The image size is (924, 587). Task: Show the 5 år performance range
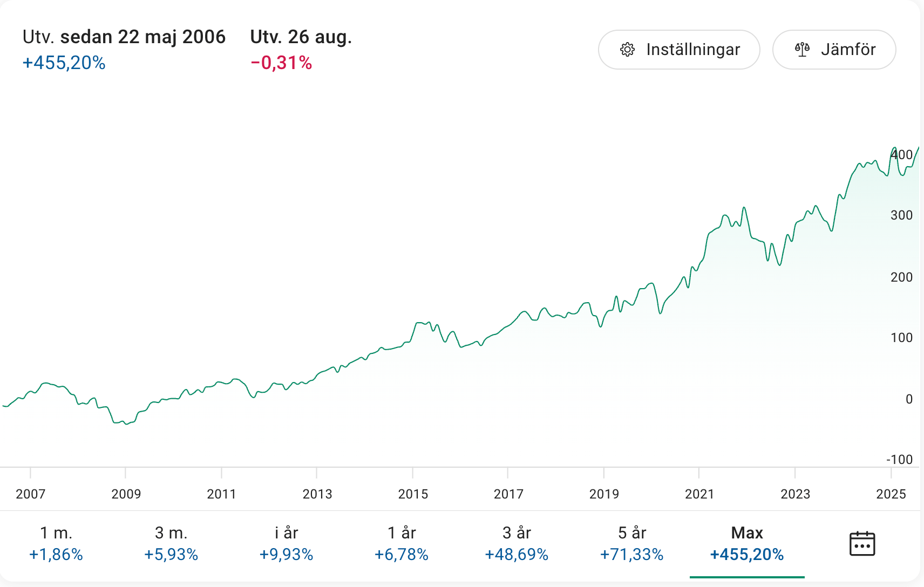point(631,543)
